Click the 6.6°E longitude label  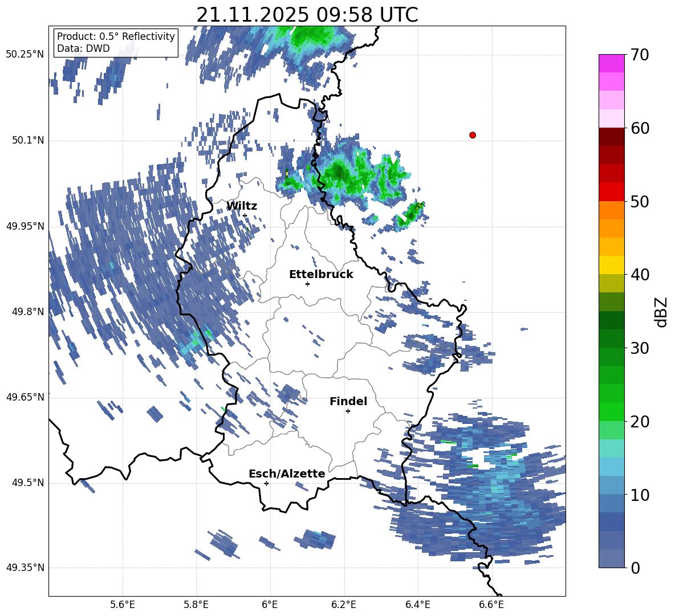[x=491, y=605]
